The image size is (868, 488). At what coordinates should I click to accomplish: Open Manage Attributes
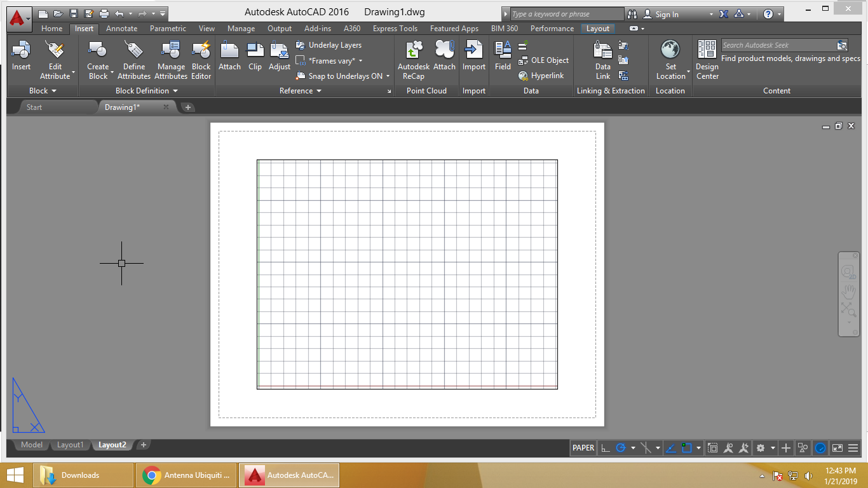pos(172,60)
